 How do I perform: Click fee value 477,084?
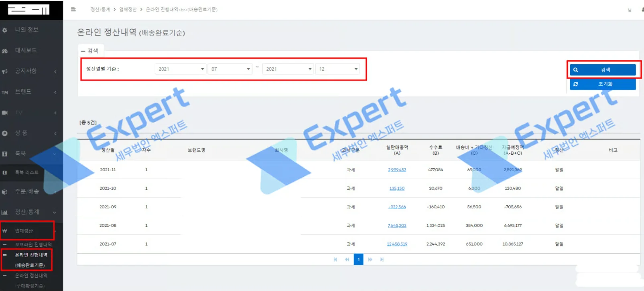436,170
